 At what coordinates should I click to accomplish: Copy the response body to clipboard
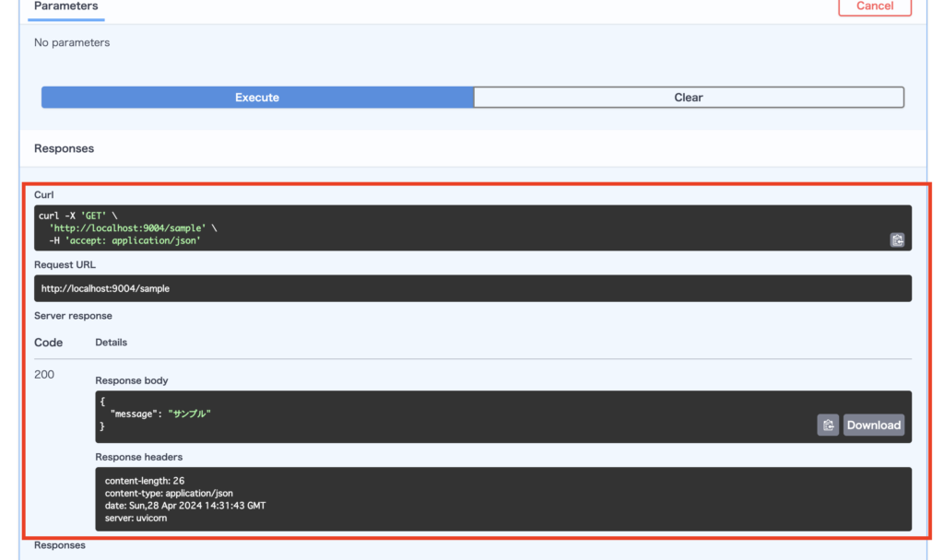(827, 425)
